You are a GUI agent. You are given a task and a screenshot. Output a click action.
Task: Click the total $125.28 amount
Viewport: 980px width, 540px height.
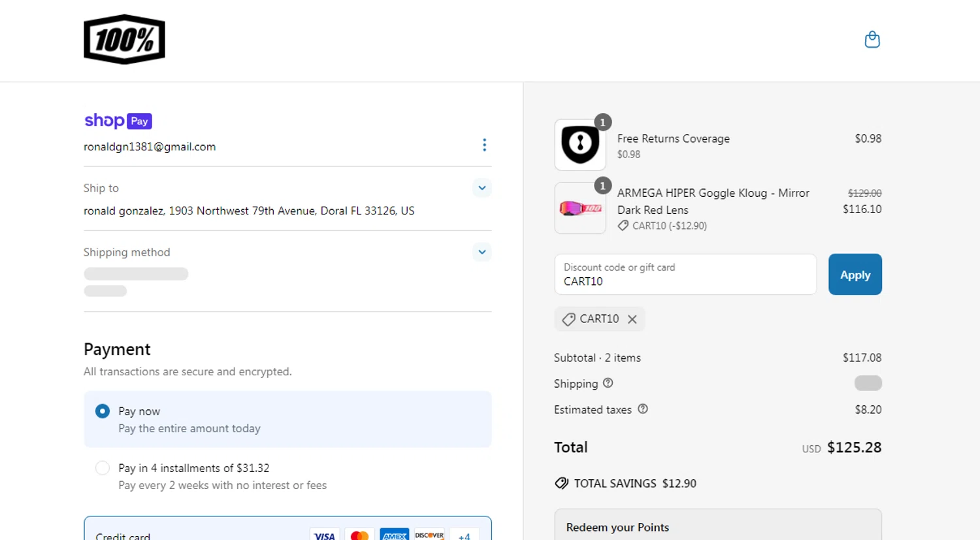coord(854,447)
